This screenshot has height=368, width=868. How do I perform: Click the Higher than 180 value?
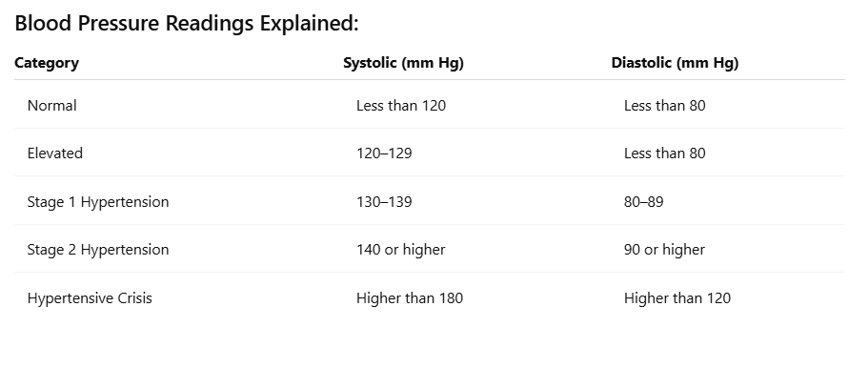pos(410,298)
